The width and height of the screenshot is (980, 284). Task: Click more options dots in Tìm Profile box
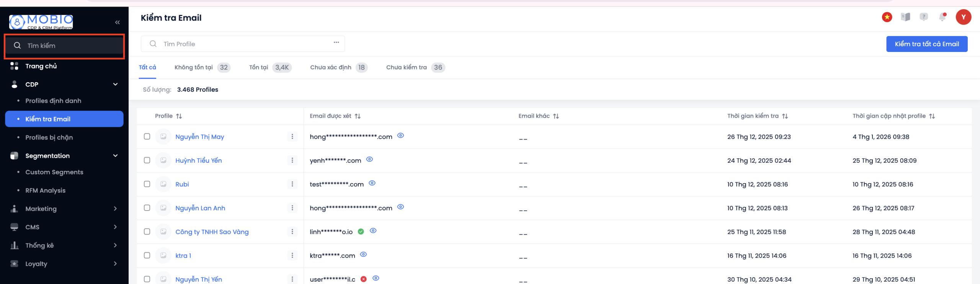(336, 42)
